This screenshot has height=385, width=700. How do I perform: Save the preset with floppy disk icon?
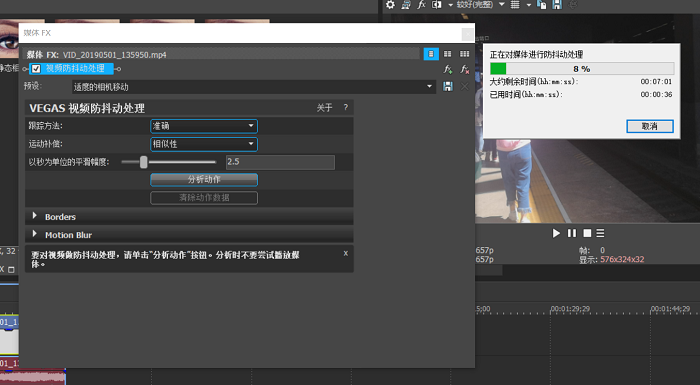pyautogui.click(x=448, y=87)
